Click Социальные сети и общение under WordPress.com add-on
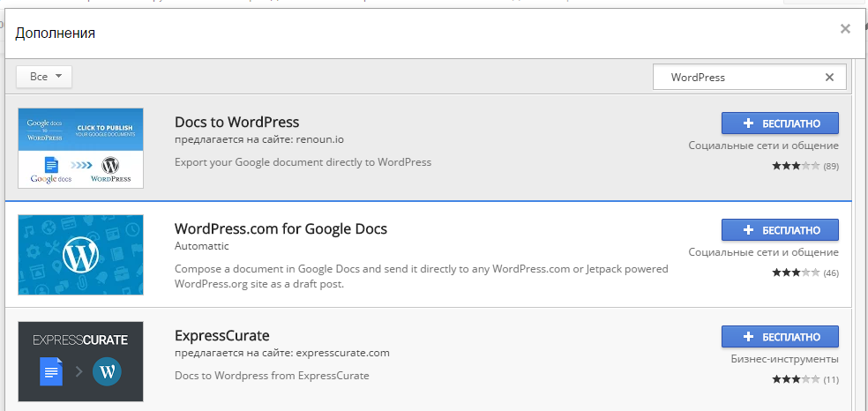Image resolution: width=868 pixels, height=411 pixels. pyautogui.click(x=763, y=252)
